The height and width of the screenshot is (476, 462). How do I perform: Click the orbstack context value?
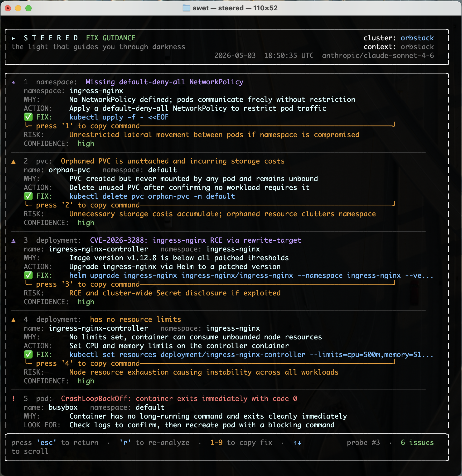tap(417, 47)
